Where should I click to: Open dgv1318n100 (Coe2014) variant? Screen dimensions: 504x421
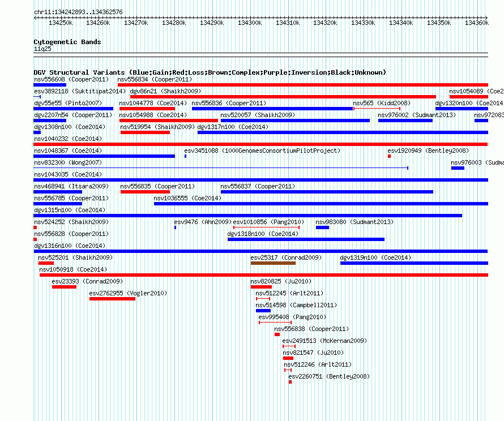point(263,234)
